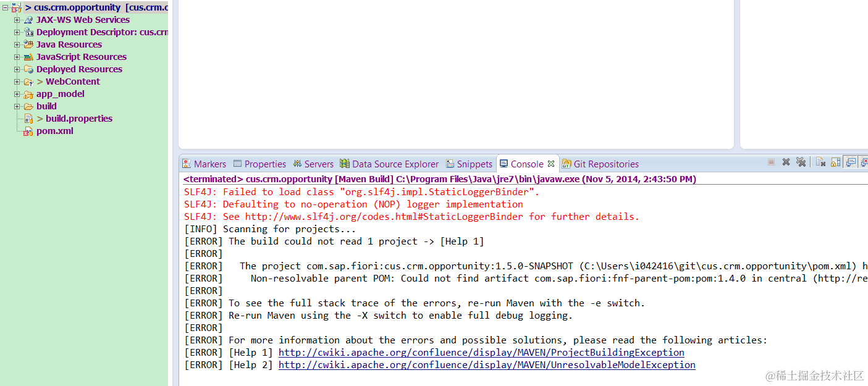This screenshot has height=386, width=868.
Task: Select the Deployed Resources label
Action: click(x=79, y=69)
